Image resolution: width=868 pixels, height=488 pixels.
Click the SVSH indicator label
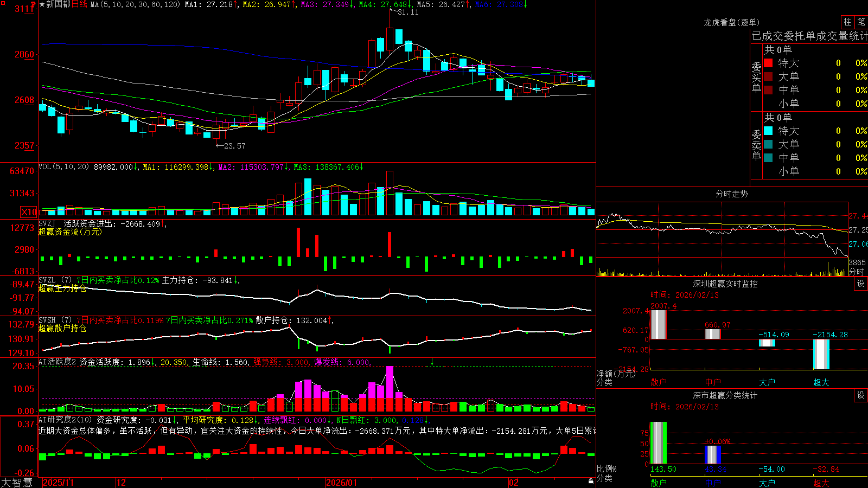click(x=55, y=320)
